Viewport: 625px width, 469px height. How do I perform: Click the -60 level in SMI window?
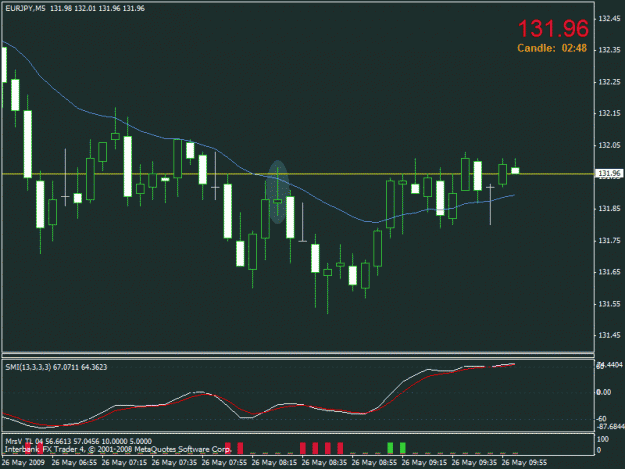coord(602,419)
